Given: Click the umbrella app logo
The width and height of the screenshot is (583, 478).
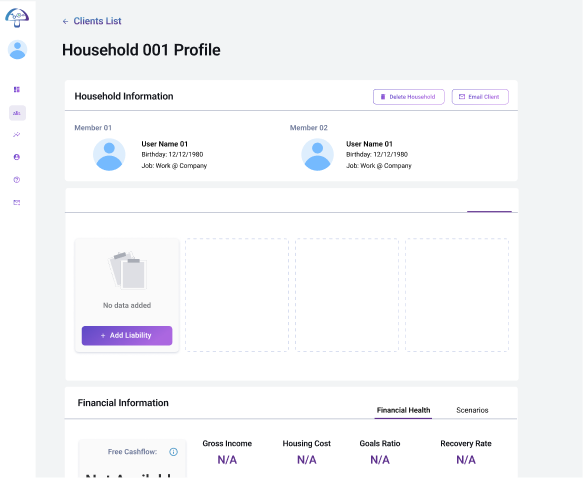Looking at the screenshot, I should pyautogui.click(x=17, y=17).
